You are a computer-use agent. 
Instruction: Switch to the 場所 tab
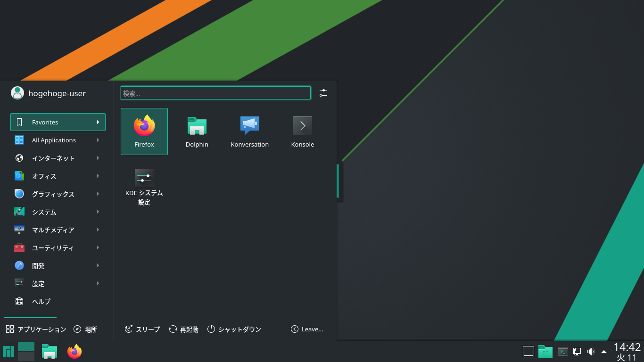[85, 329]
